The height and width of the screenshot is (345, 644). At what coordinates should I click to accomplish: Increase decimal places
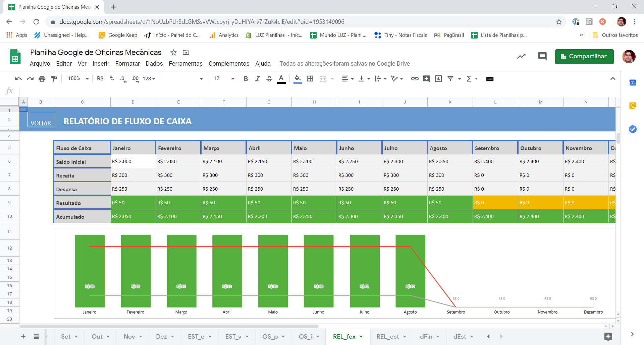135,79
